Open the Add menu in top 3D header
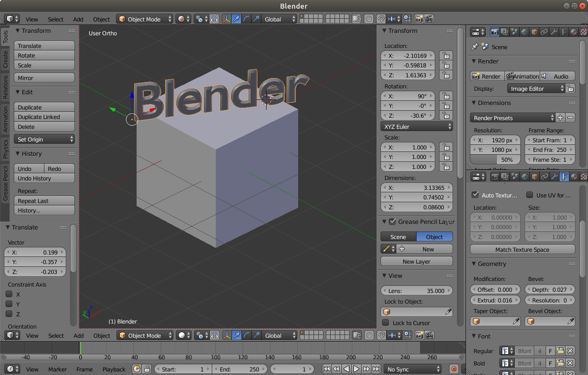Viewport: 588px width, 375px height. tap(78, 19)
